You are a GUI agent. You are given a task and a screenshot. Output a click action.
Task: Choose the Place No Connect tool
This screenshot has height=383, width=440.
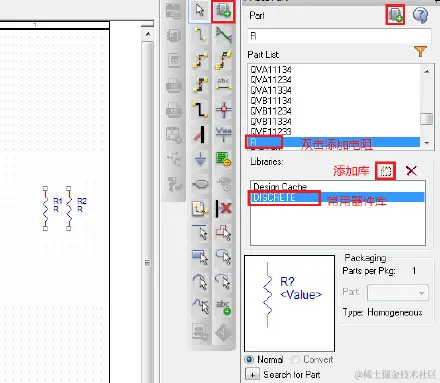pos(223,209)
